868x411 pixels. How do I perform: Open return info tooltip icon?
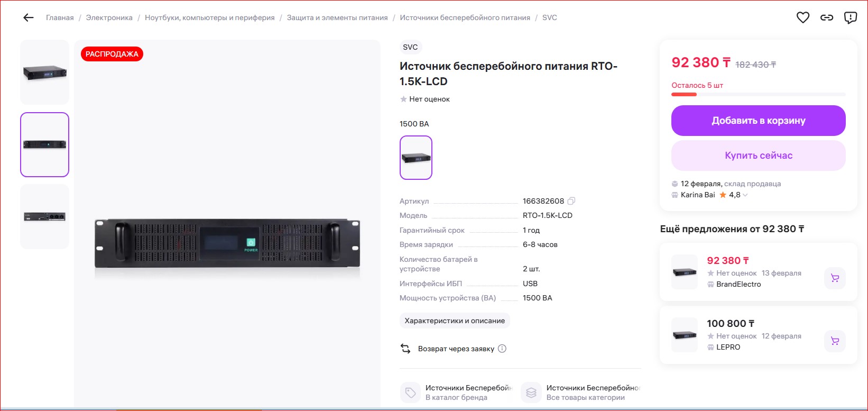click(502, 349)
